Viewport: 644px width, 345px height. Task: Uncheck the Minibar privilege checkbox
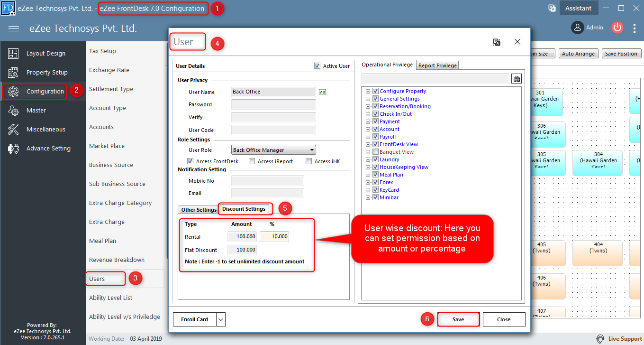click(375, 197)
